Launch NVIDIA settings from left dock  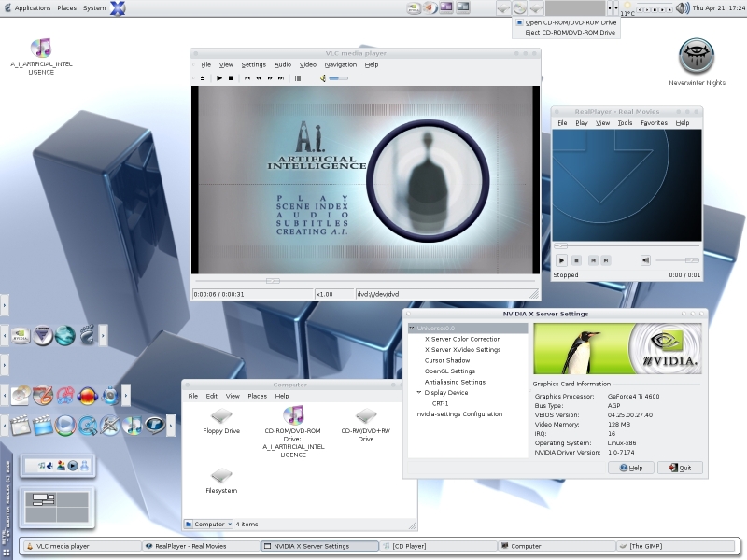[x=21, y=336]
